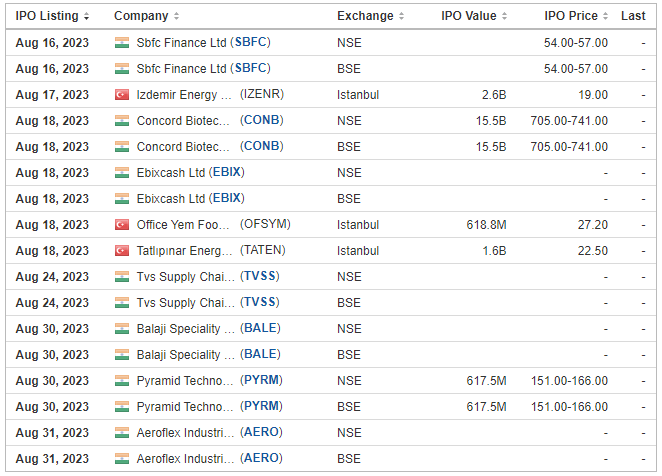Click 15.5B value in Concord NSE row
The image size is (662, 476).
[491, 121]
